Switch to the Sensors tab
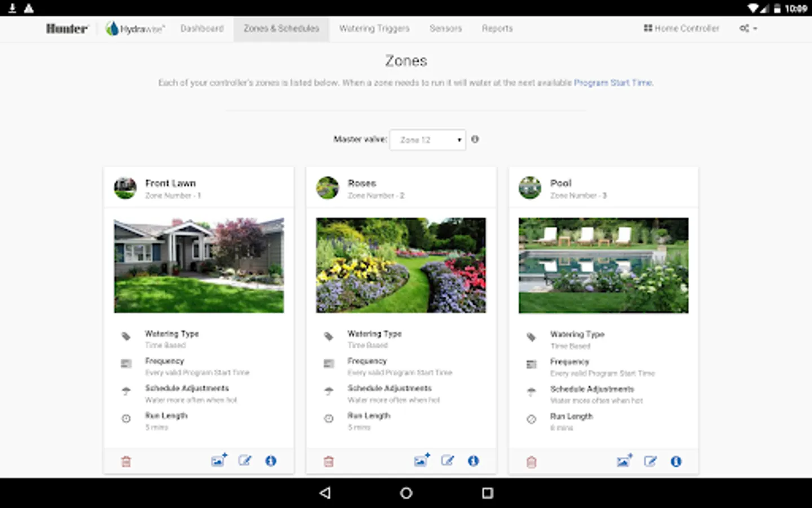This screenshot has height=508, width=812. [x=445, y=28]
